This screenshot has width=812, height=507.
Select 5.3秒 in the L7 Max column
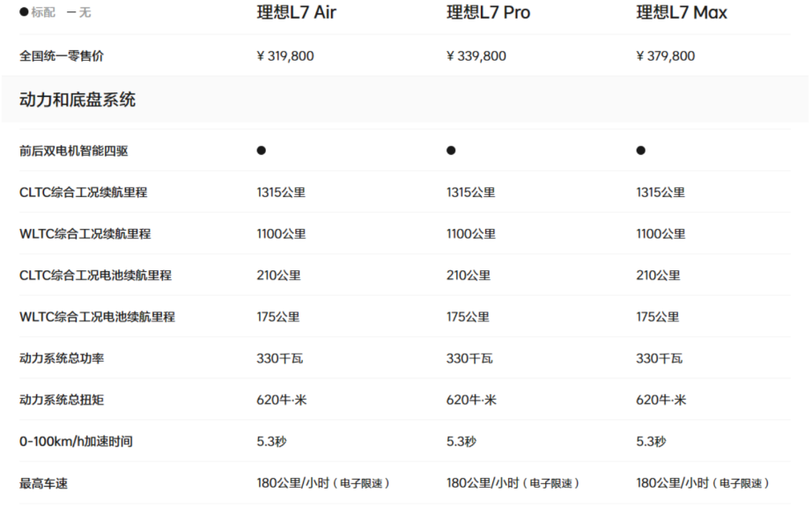652,441
